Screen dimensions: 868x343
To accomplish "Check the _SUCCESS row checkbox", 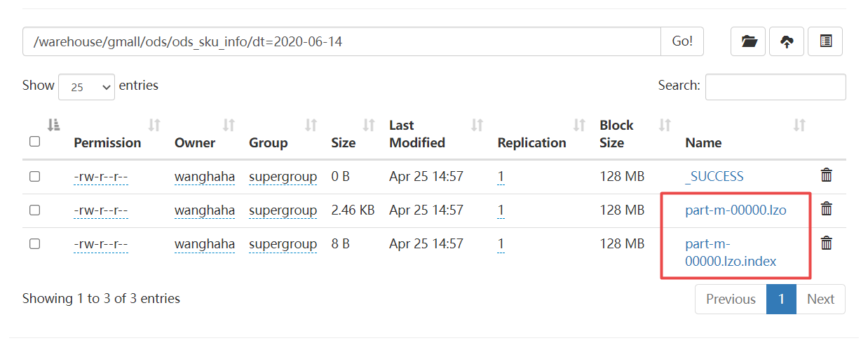I will [x=34, y=176].
